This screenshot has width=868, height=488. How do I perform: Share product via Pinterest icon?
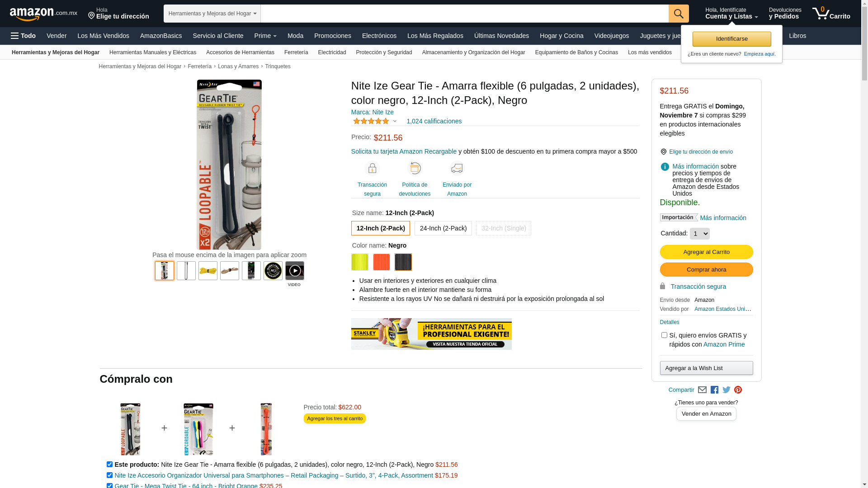(x=738, y=390)
